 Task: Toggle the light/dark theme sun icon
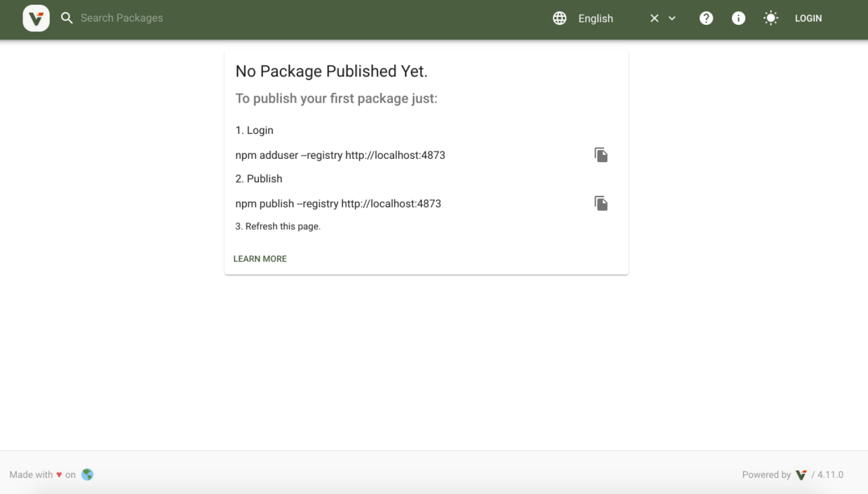tap(771, 18)
